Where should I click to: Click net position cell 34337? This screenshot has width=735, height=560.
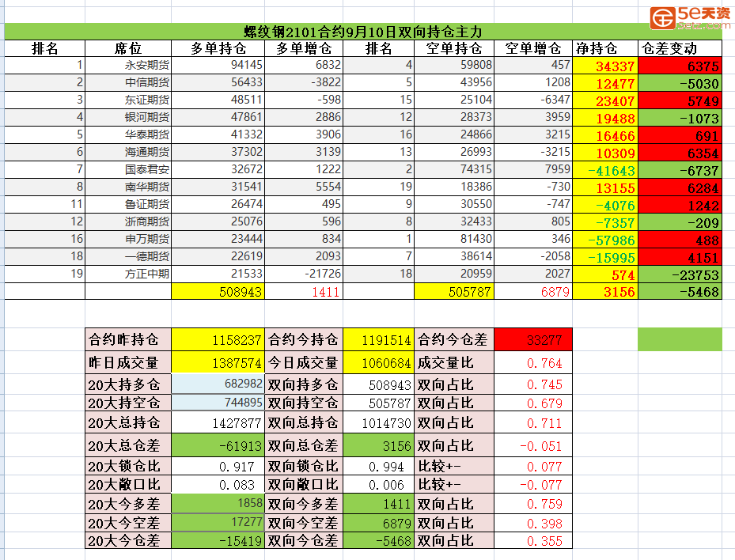(605, 65)
